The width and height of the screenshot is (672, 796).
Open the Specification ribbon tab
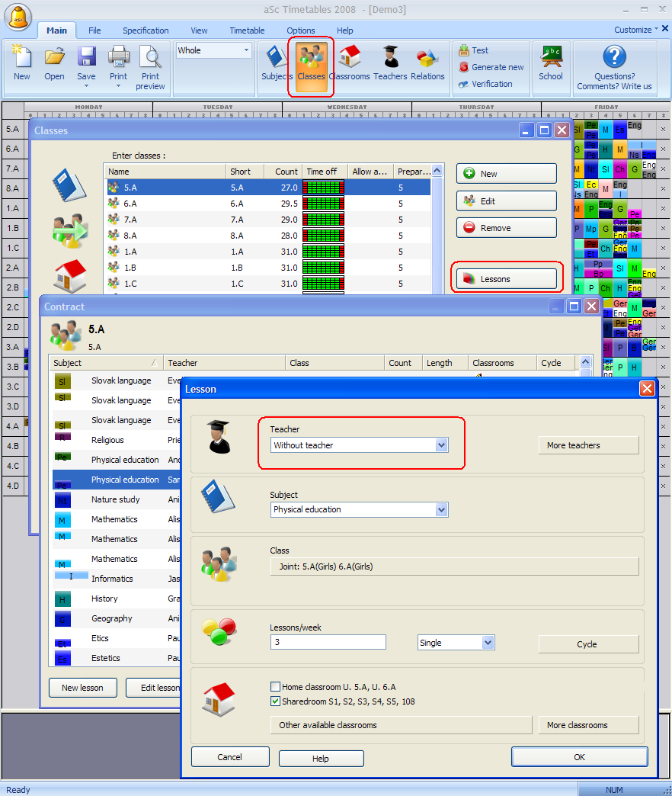pos(146,30)
